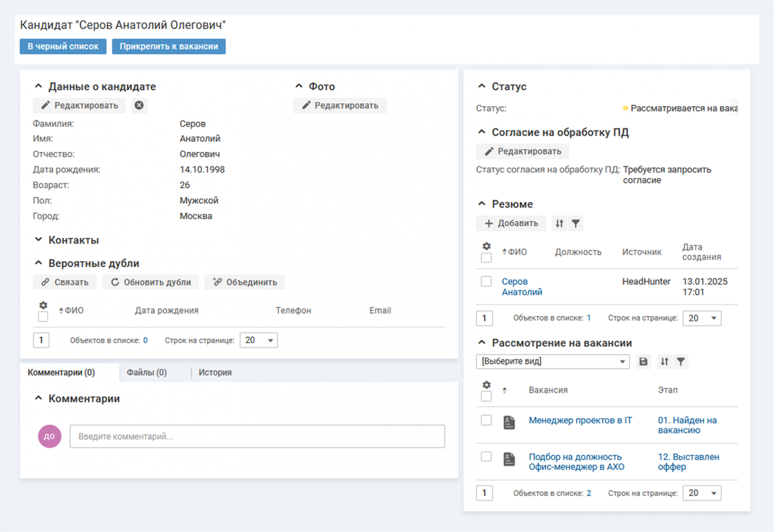This screenshot has width=774, height=532.
Task: Click the gear icon in Резюме table header
Action: (x=486, y=246)
